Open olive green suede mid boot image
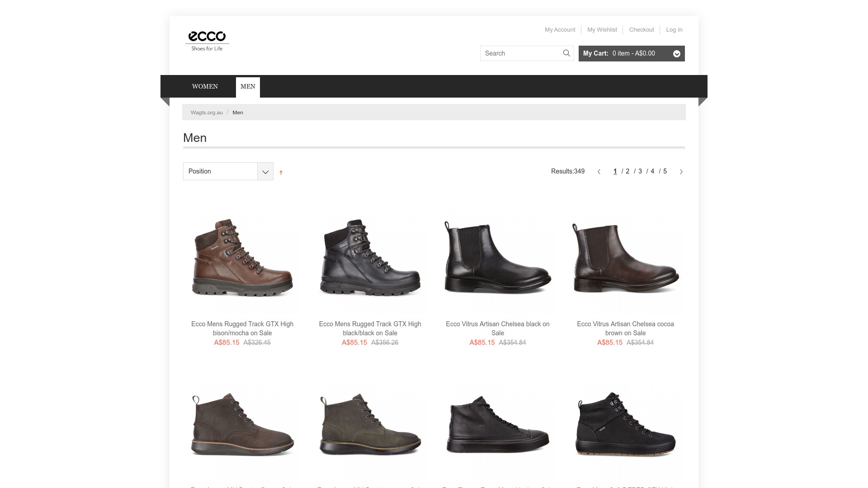Image resolution: width=868 pixels, height=488 pixels. point(370,425)
